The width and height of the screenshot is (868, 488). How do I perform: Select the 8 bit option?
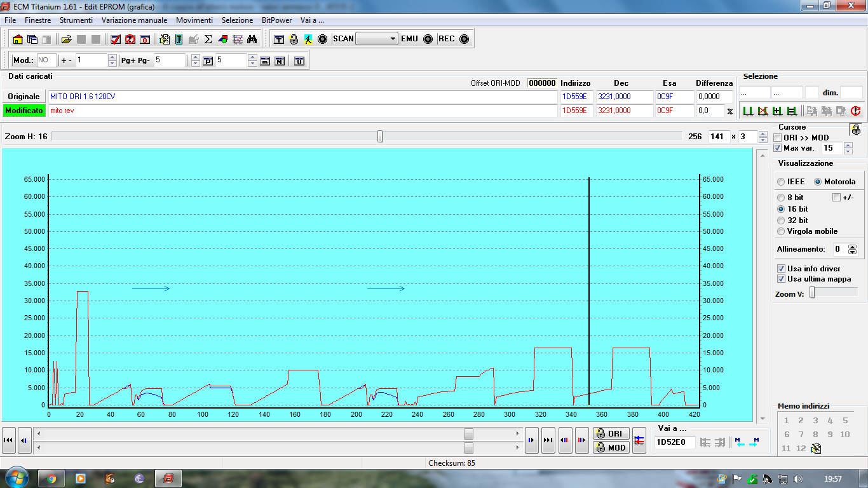click(x=781, y=198)
